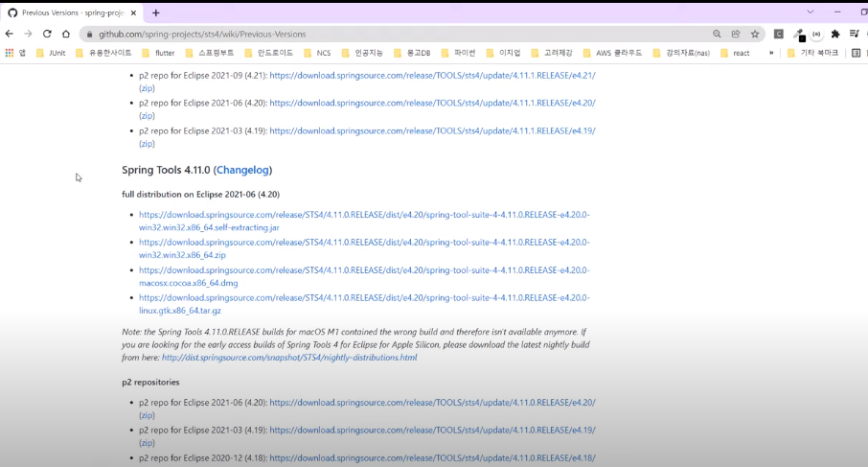
Task: Open the round bracket extension icon
Action: click(816, 34)
